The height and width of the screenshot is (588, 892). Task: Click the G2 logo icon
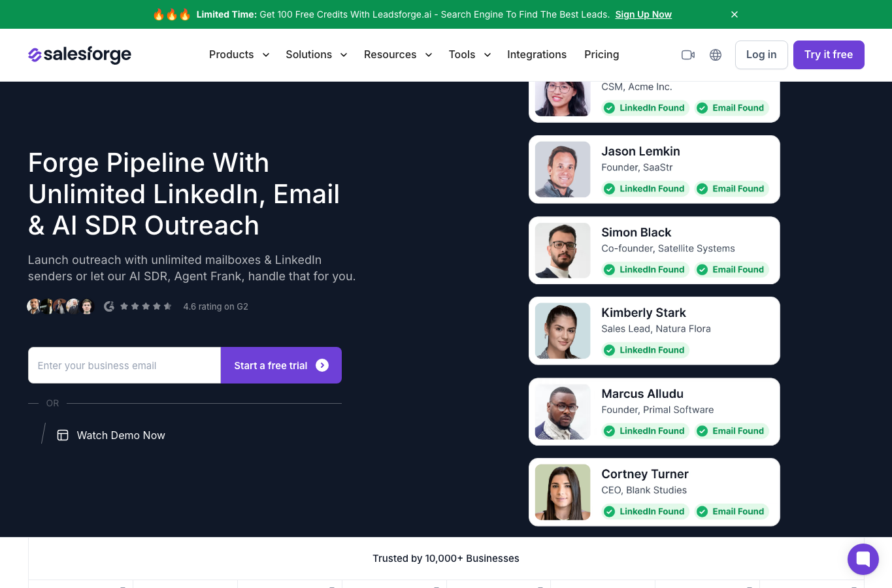[109, 306]
